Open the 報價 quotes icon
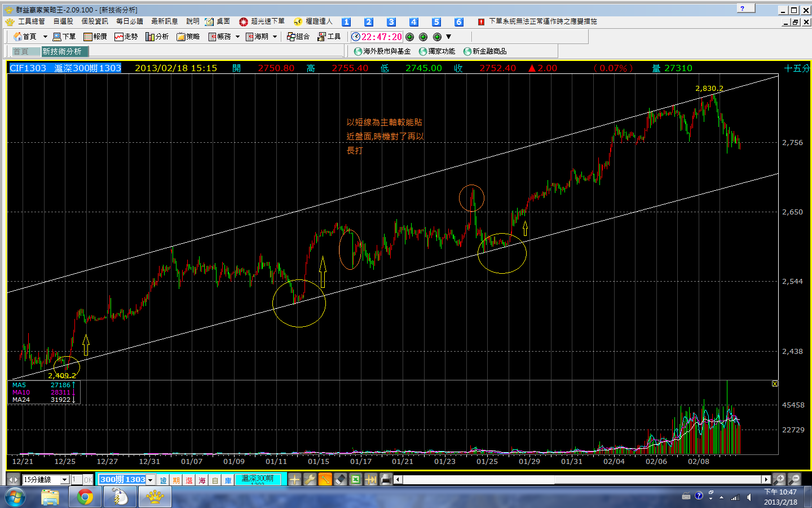Image resolution: width=812 pixels, height=508 pixels. click(x=95, y=37)
